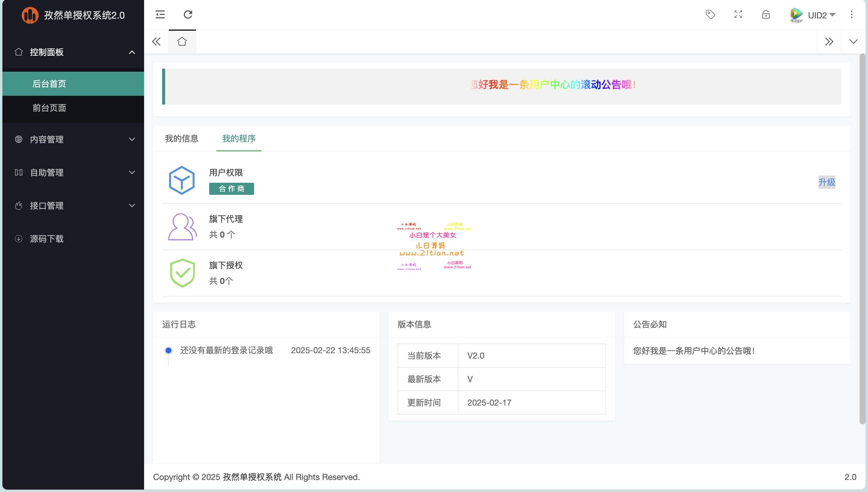
Task: Select the home tab icon
Action: [182, 42]
